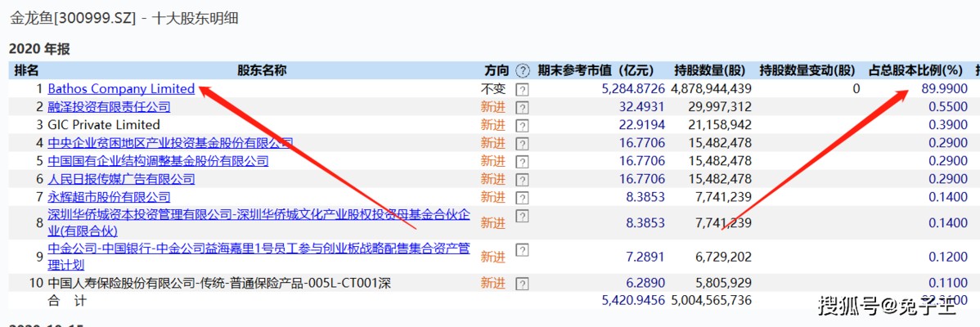Image resolution: width=980 pixels, height=327 pixels.
Task: Click total market value 5,420.9456
Action: (633, 300)
